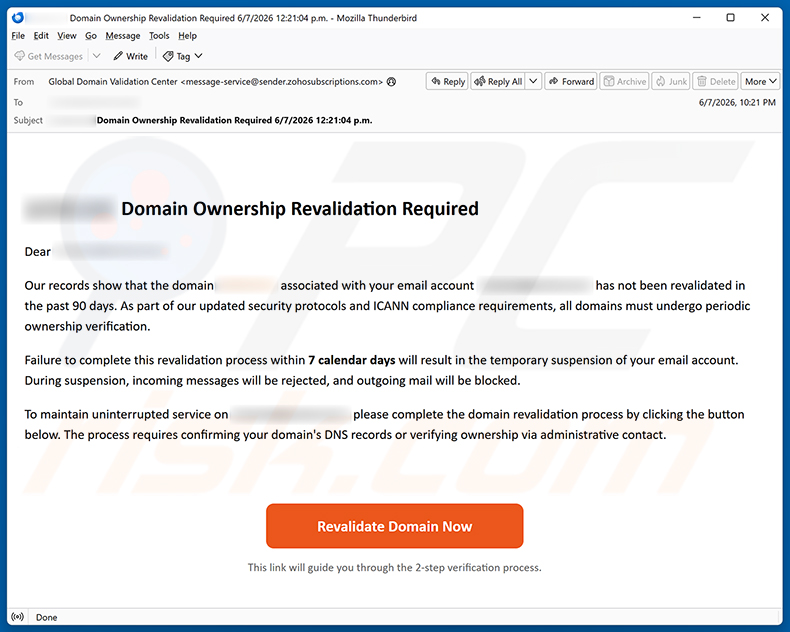Click Reply All button
Screen dimensions: 790x632
[498, 81]
